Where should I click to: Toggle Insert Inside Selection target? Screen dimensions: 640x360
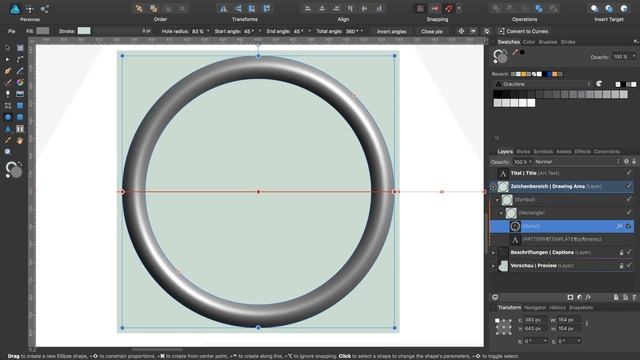[x=624, y=9]
